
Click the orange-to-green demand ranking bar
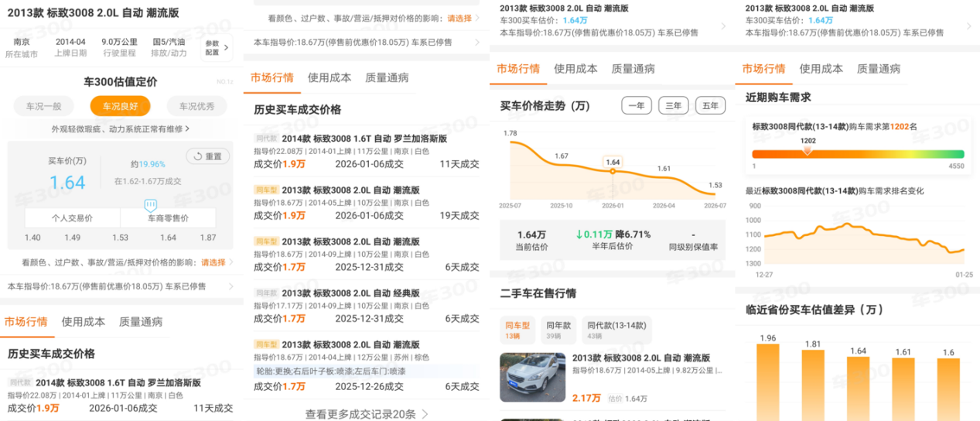click(x=859, y=154)
